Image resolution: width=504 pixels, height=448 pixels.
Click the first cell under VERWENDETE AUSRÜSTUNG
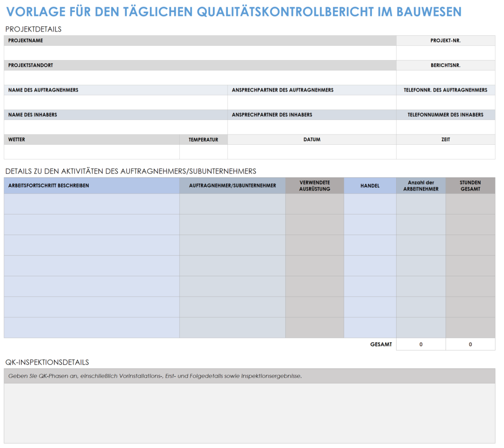314,204
